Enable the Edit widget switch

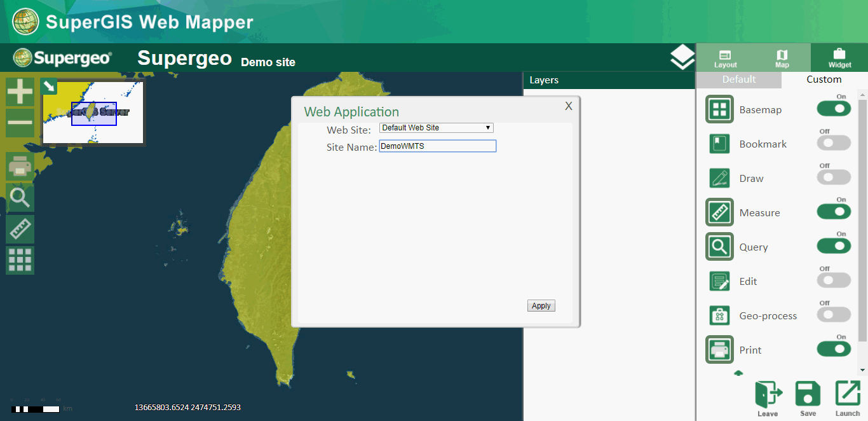[x=834, y=280]
